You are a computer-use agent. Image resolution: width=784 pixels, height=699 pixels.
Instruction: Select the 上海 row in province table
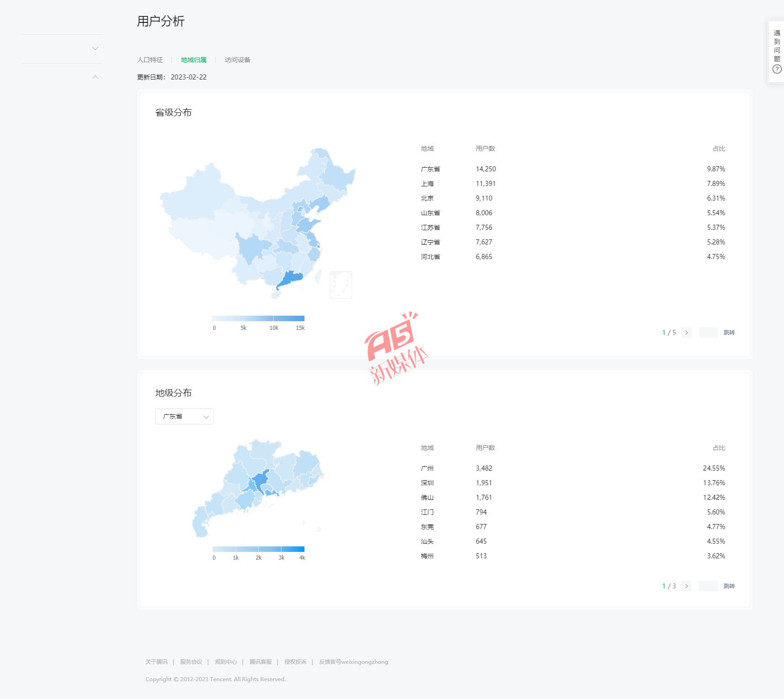pyautogui.click(x=573, y=184)
